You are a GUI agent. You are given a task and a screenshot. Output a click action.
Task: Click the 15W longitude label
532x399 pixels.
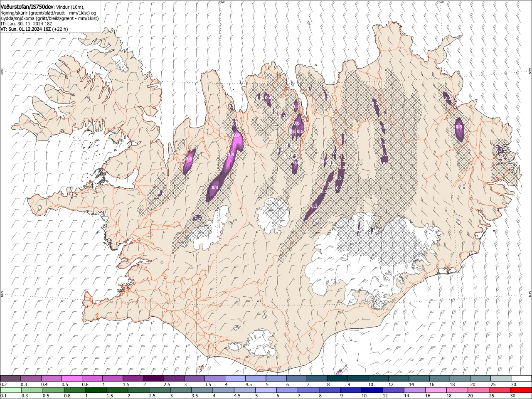click(x=440, y=2)
